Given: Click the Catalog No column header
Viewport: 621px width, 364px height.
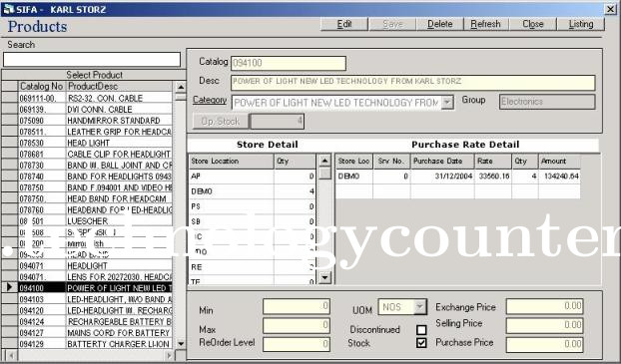Looking at the screenshot, I should [42, 86].
